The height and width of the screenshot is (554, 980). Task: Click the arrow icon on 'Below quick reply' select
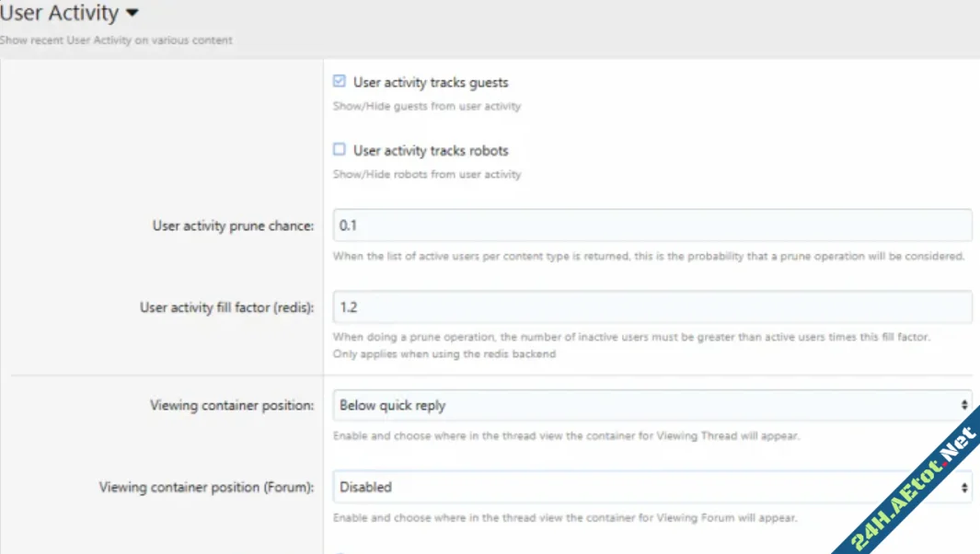tap(963, 405)
